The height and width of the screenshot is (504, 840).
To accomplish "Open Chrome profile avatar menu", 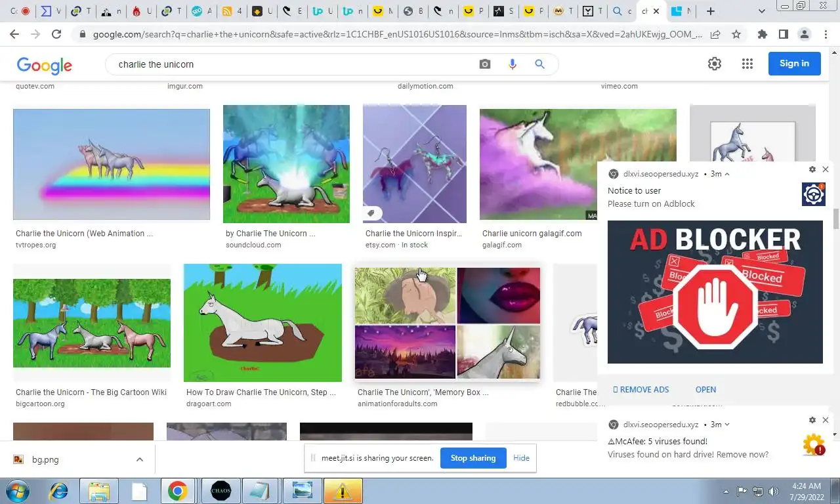I will pyautogui.click(x=804, y=34).
